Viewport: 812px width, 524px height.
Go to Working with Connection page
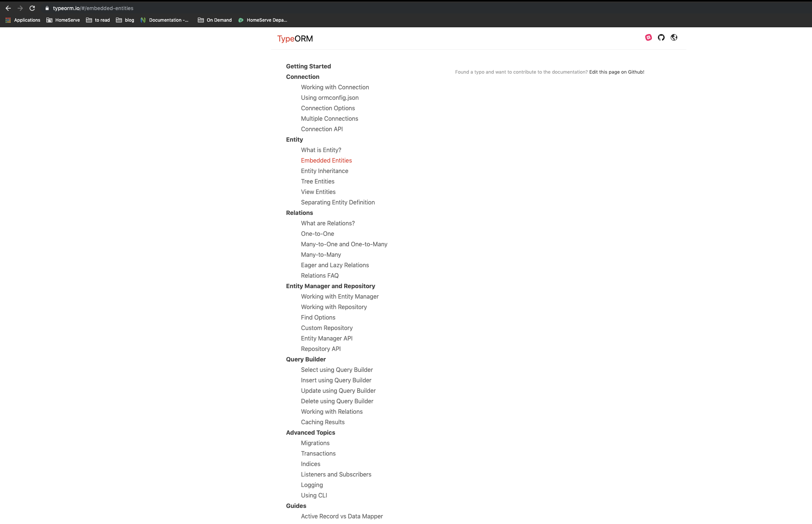(335, 87)
